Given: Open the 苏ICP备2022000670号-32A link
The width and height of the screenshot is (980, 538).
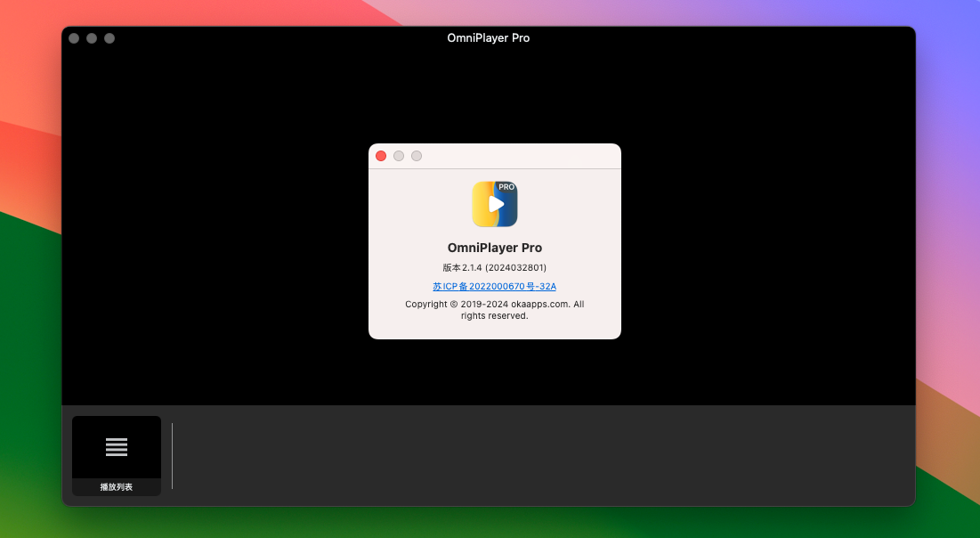Looking at the screenshot, I should 494,287.
